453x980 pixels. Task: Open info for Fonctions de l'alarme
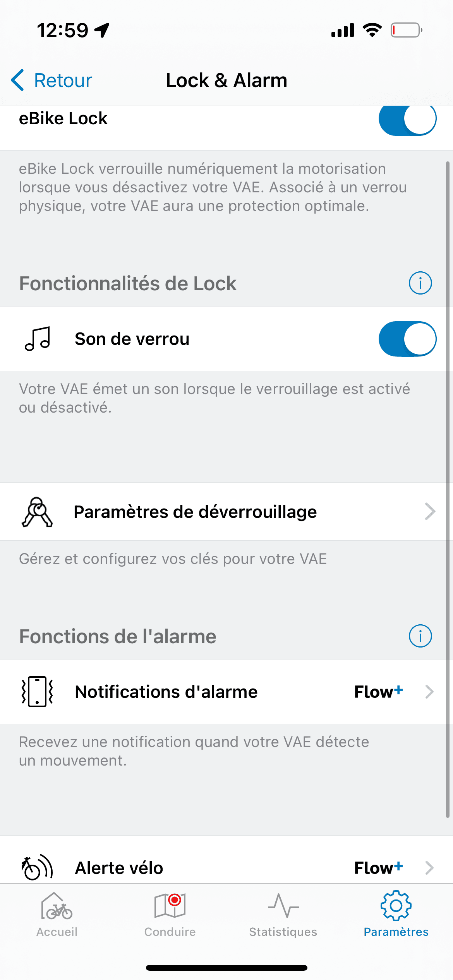coord(420,636)
